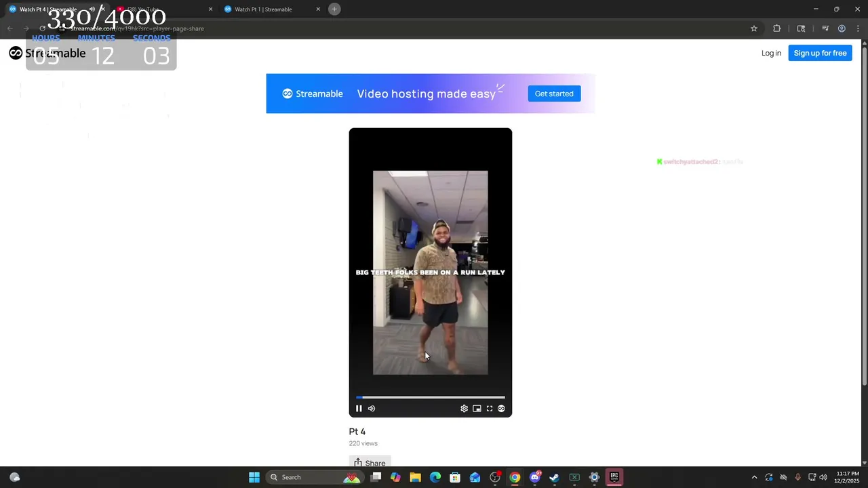Click the system tray microphone icon

tap(797, 477)
